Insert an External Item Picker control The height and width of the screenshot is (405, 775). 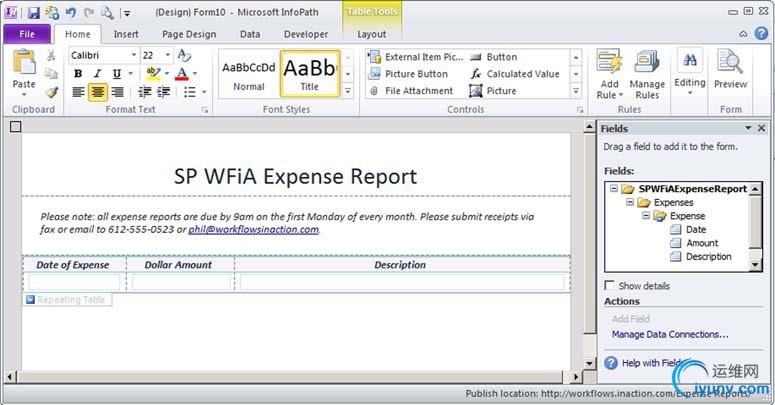[416, 57]
